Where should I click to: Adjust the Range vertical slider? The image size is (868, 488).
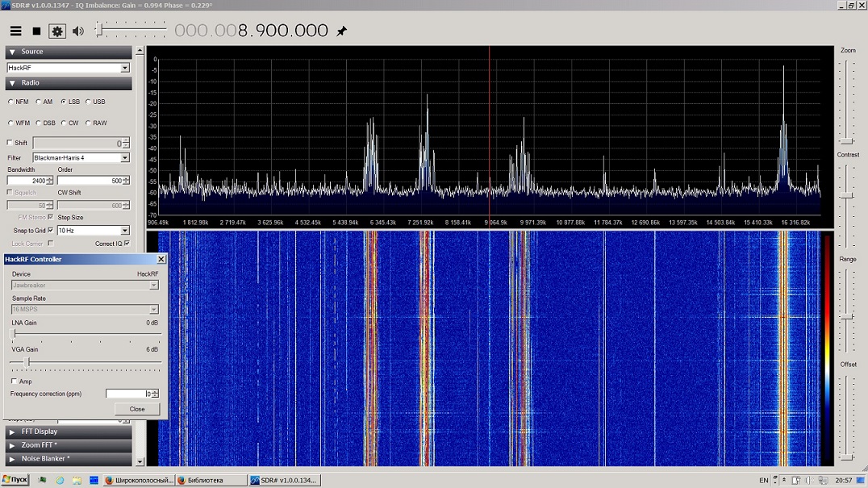coord(847,310)
